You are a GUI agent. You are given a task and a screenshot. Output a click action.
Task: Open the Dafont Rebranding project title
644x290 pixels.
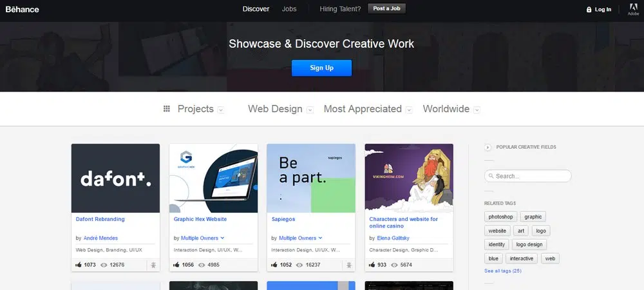100,219
